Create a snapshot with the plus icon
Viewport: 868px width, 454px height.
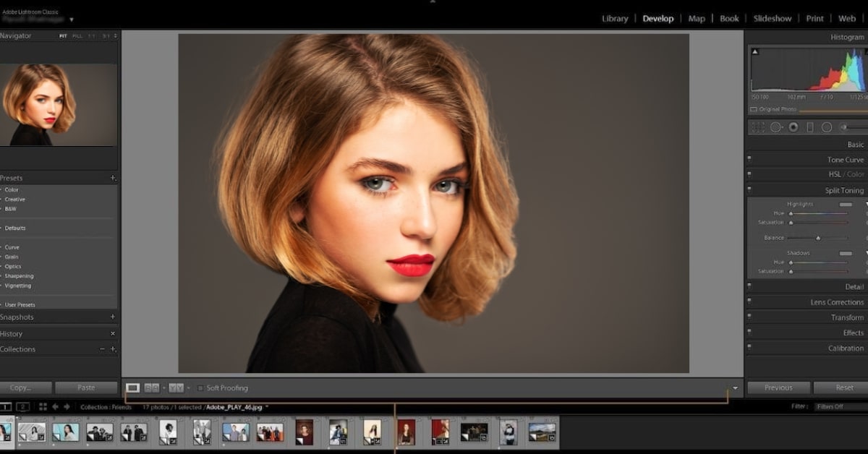113,317
